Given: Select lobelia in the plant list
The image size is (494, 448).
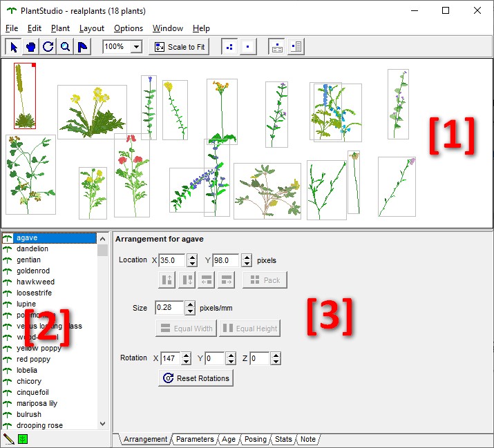Looking at the screenshot, I should point(28,370).
